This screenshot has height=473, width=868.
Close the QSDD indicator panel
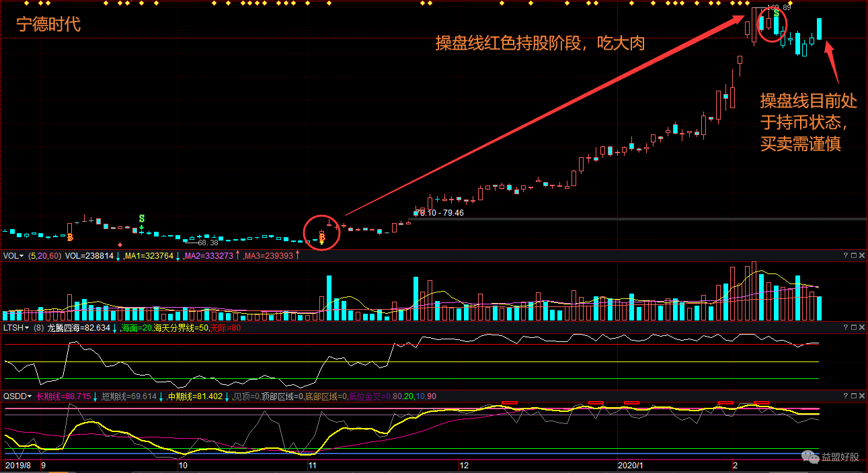862,396
